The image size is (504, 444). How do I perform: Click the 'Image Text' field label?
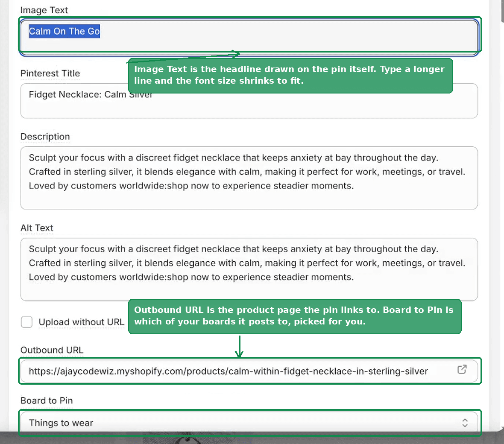click(x=44, y=10)
